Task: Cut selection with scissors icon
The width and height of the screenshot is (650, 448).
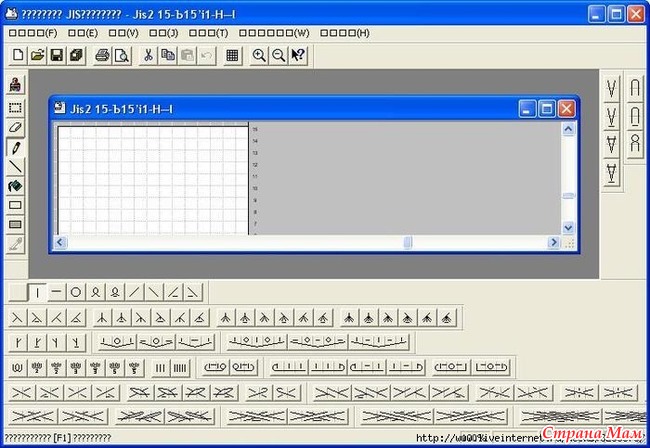Action: coord(148,55)
